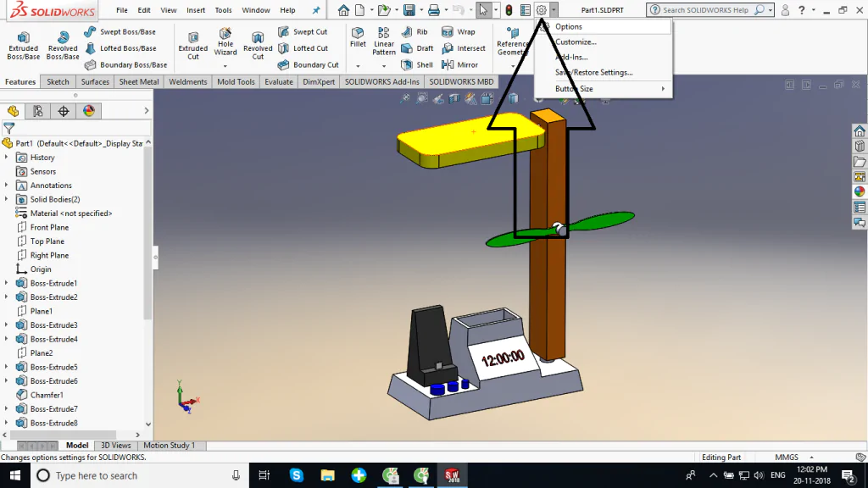Open the MMGS unit system dropdown
The width and height of the screenshot is (868, 488).
(811, 457)
